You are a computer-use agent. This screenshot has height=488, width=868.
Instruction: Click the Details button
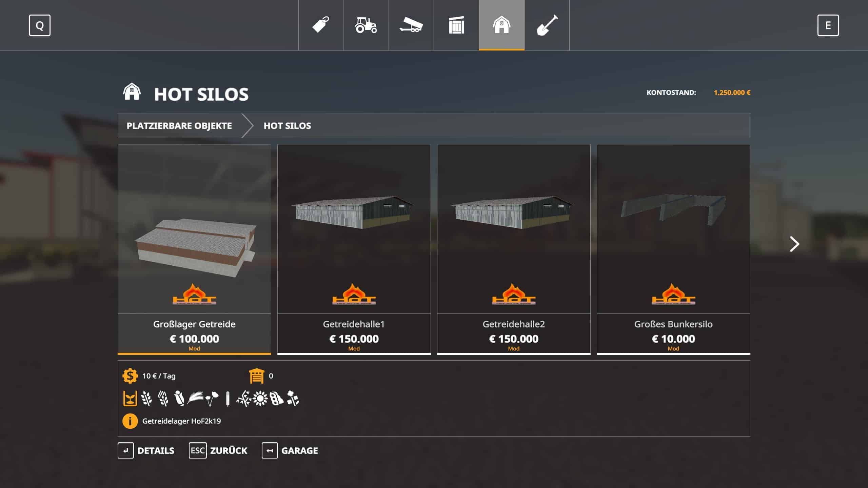[x=146, y=451]
